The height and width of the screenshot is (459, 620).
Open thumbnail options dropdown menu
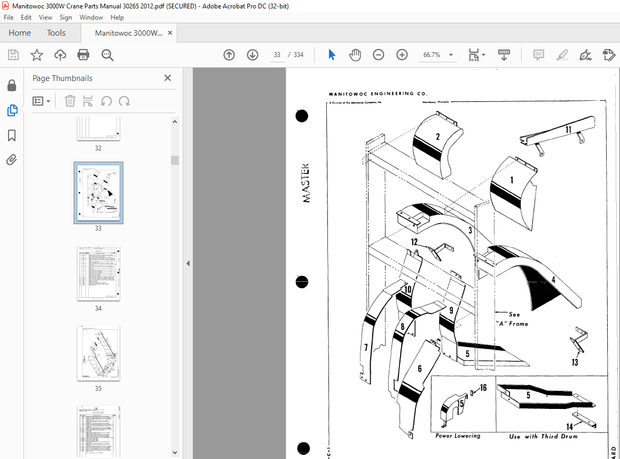[42, 101]
